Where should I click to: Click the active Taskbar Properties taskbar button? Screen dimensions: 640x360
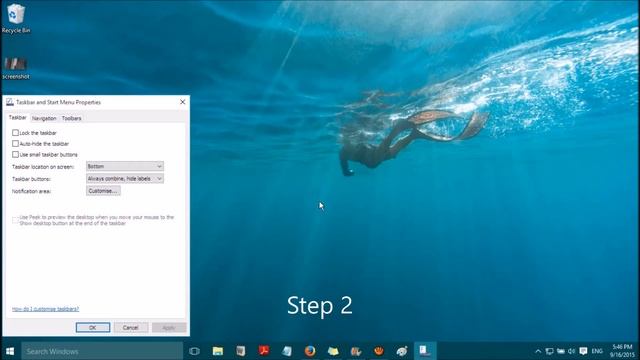tap(425, 351)
